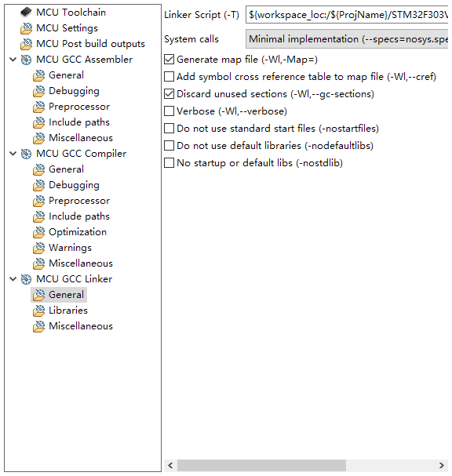This screenshot has width=452, height=476.
Task: Select Warnings under MCU GCC Compiler
Action: click(70, 248)
